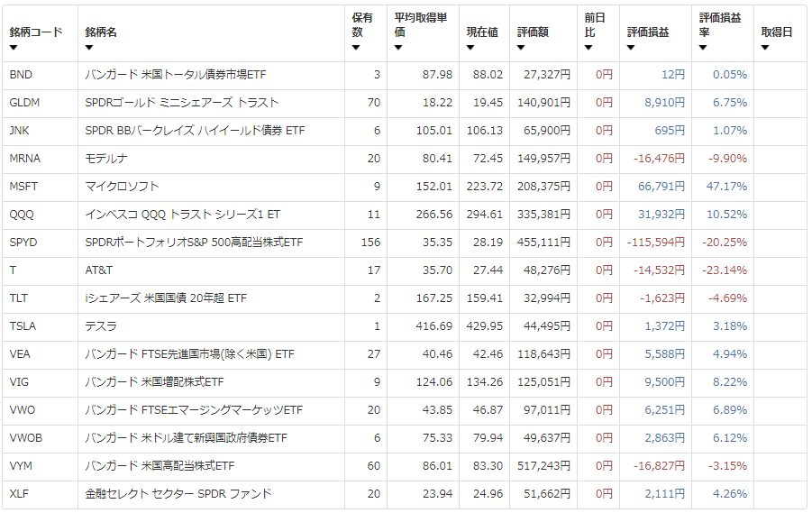Click the gain value 31,932円
The image size is (812, 513).
pyautogui.click(x=661, y=215)
